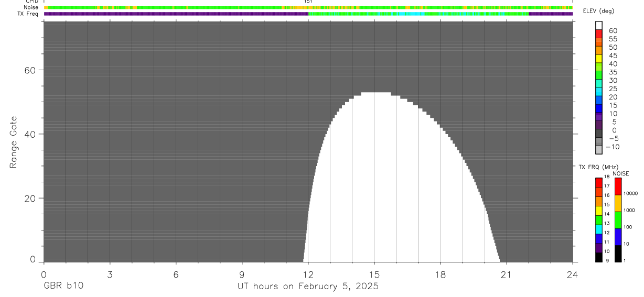Click the x-axis tick label '12'

(308, 274)
